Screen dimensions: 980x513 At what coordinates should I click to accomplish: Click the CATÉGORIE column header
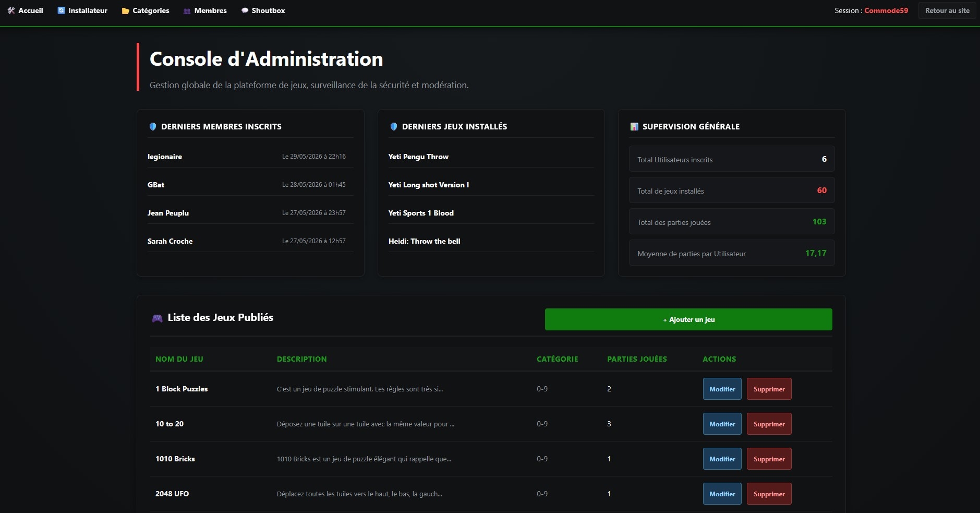click(558, 359)
